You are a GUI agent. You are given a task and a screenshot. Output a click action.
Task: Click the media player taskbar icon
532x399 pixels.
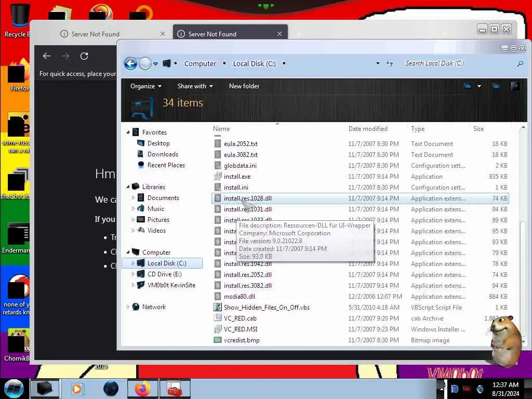point(77,389)
